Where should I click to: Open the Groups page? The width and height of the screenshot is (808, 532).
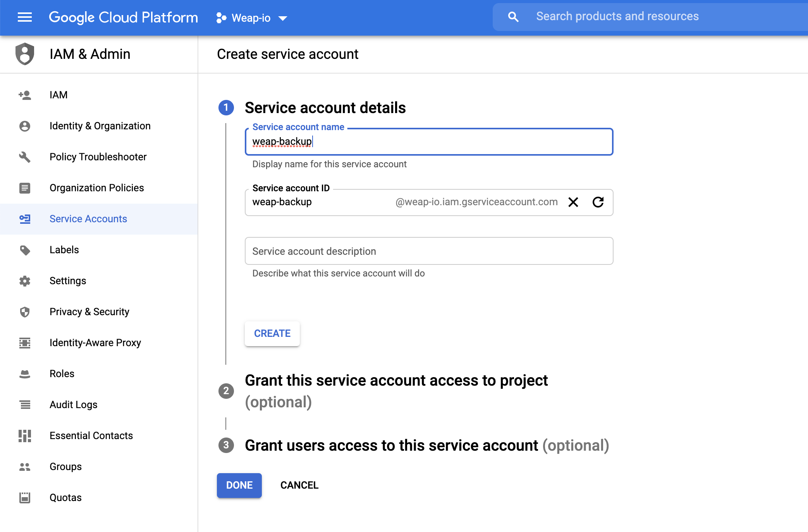point(99,467)
